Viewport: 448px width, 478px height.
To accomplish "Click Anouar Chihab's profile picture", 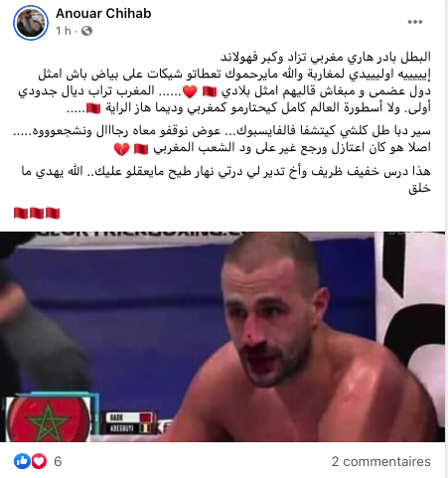I will click(31, 23).
